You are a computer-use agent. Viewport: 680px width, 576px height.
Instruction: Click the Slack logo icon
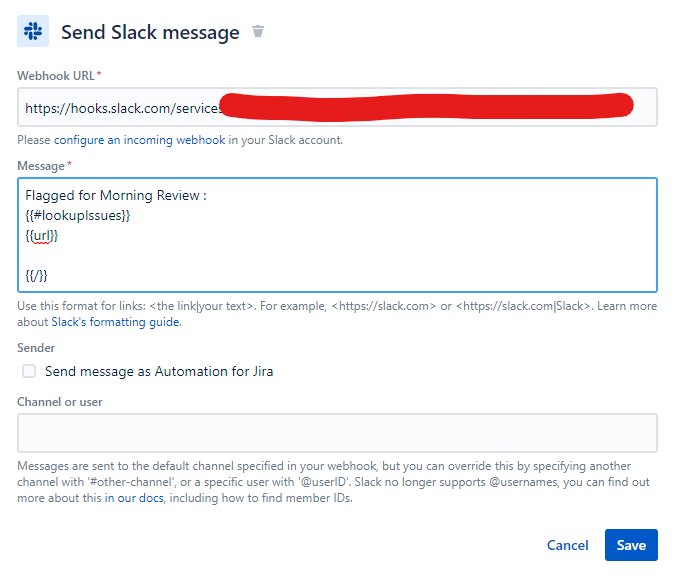(x=33, y=31)
